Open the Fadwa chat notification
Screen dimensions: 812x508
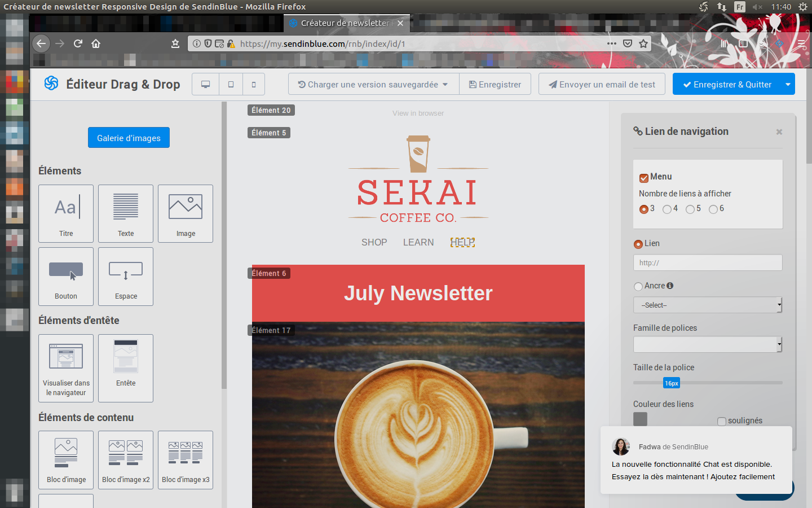pyautogui.click(x=696, y=460)
